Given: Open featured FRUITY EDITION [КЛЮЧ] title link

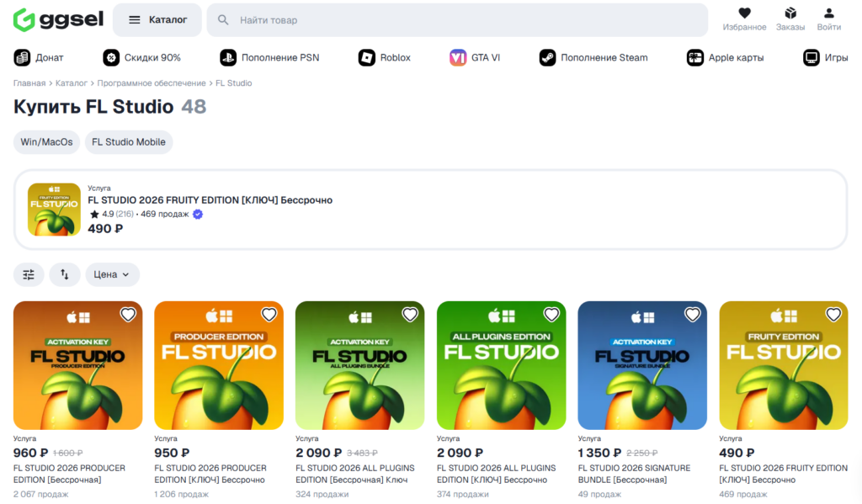Looking at the screenshot, I should [210, 200].
